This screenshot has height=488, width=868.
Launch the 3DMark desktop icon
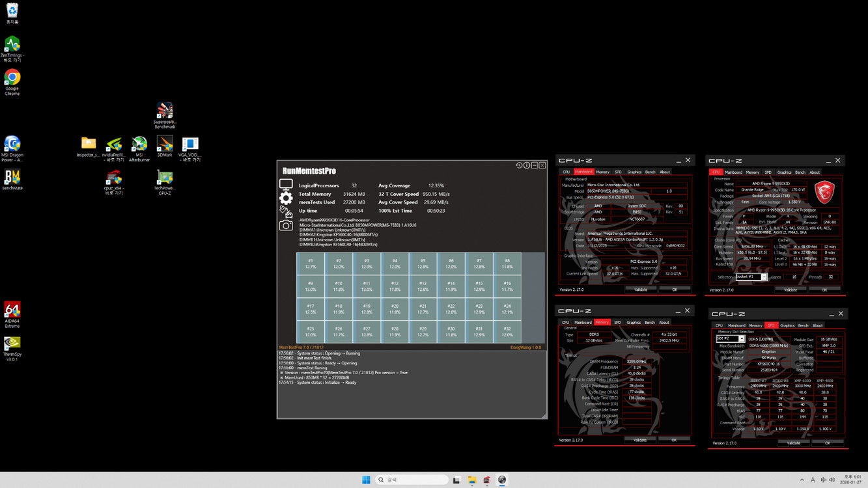[x=165, y=147]
